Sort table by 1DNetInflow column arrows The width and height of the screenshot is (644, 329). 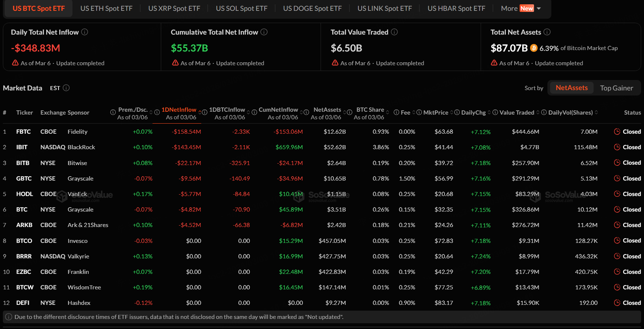pyautogui.click(x=200, y=112)
